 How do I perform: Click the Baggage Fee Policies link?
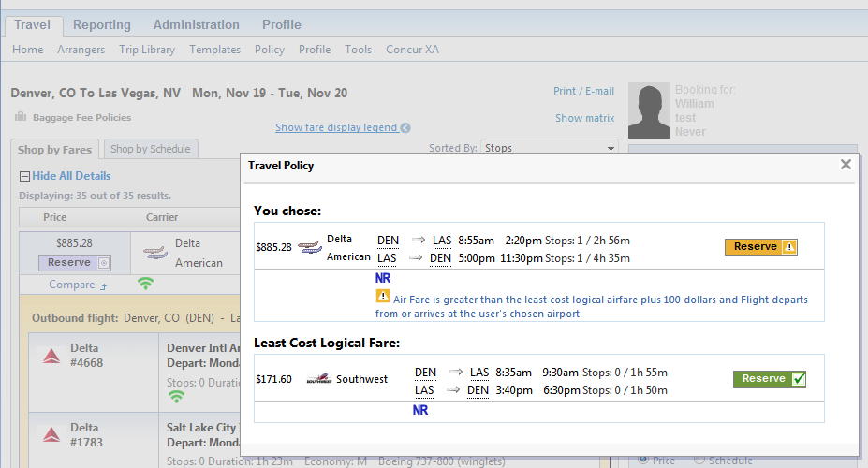(x=81, y=117)
